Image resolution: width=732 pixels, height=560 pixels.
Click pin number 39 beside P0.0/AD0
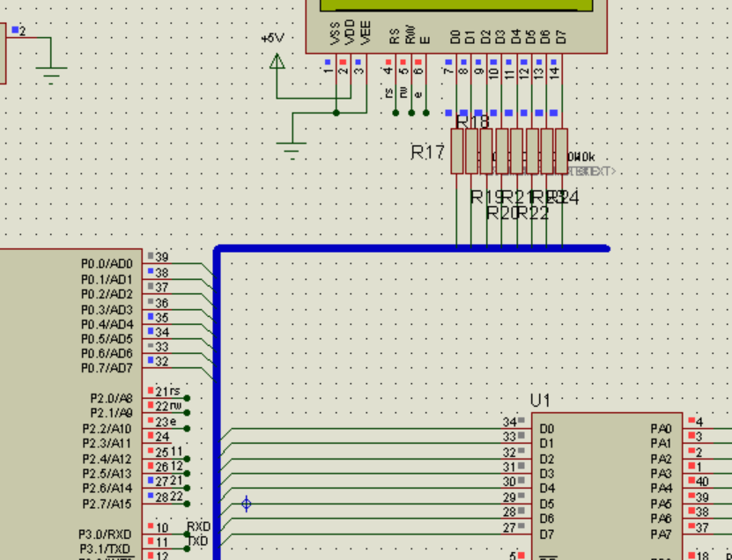pos(162,257)
